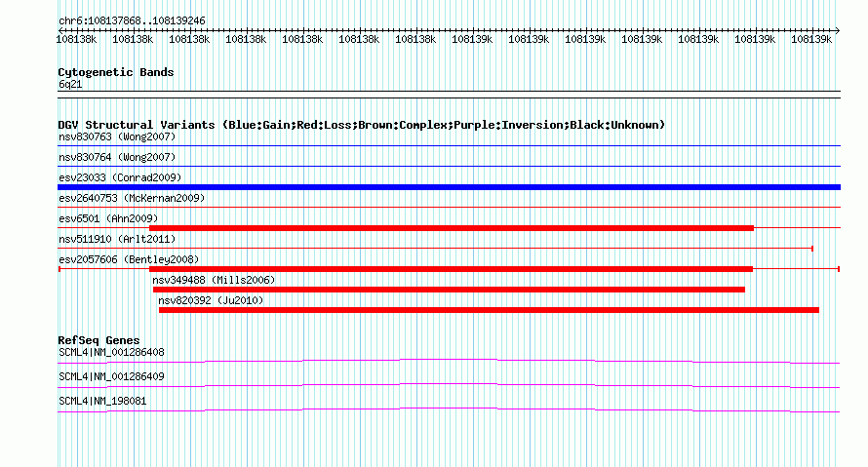Click the DGV Structural Variants track title
The image size is (868, 467).
pos(361,125)
